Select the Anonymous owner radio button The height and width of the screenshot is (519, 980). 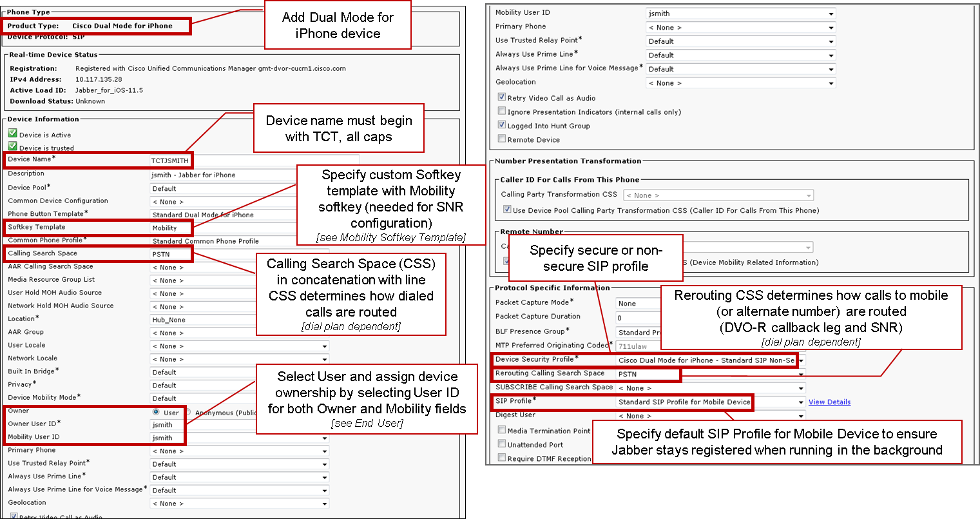[x=188, y=412]
